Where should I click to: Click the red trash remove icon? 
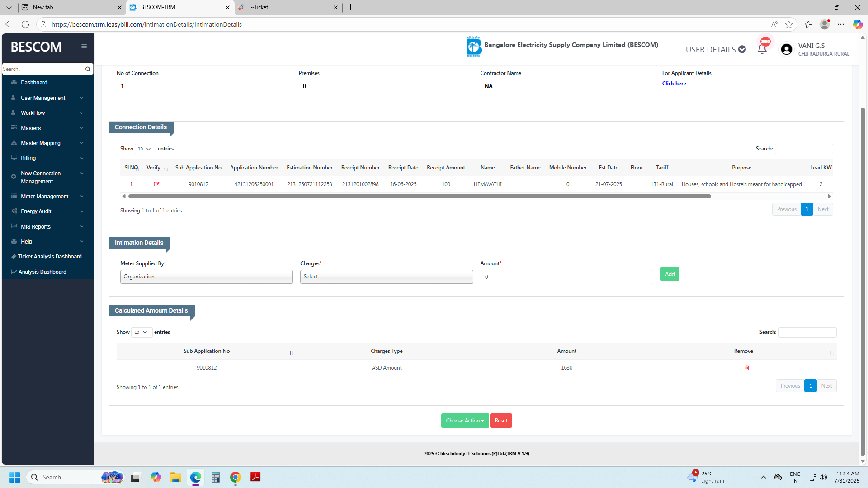pyautogui.click(x=747, y=368)
